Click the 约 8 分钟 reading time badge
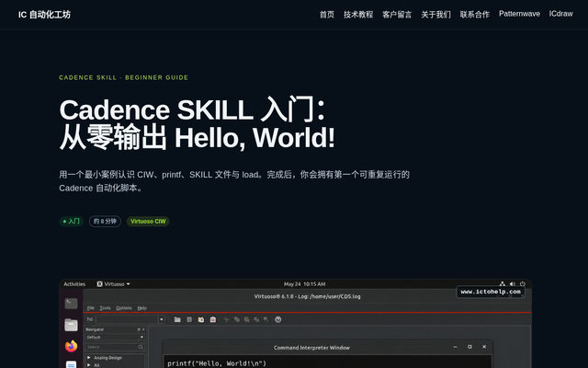 point(105,221)
